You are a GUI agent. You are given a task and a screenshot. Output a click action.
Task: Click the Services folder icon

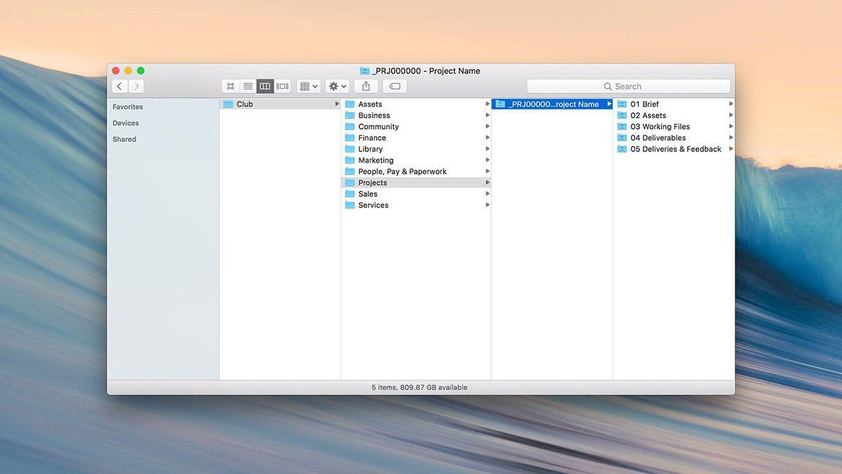tap(350, 206)
